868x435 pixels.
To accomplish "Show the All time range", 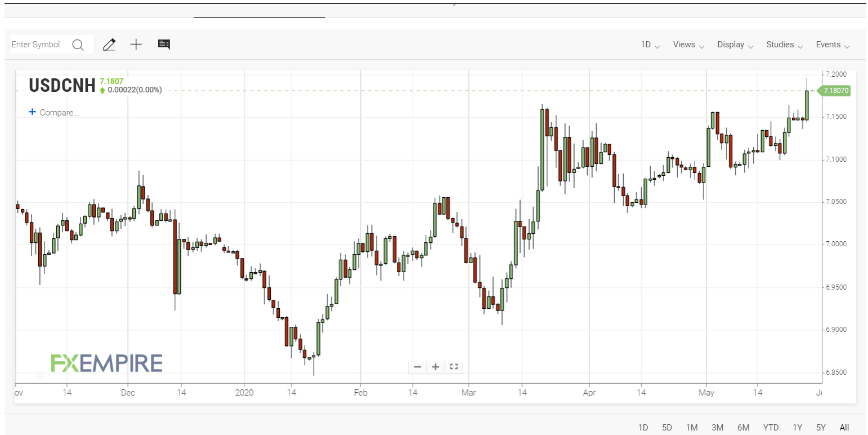I will point(844,427).
